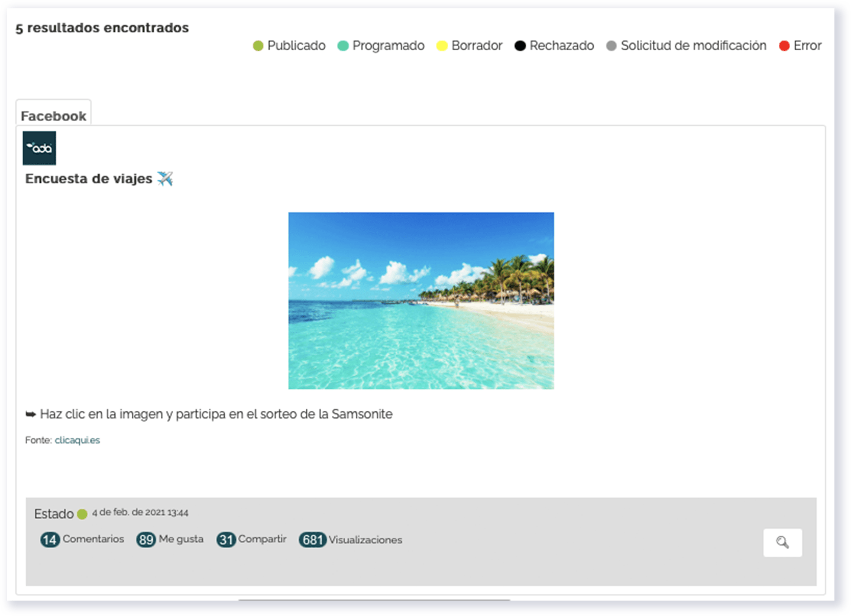Click the green Estado status dot
The image size is (851, 616).
pyautogui.click(x=82, y=514)
